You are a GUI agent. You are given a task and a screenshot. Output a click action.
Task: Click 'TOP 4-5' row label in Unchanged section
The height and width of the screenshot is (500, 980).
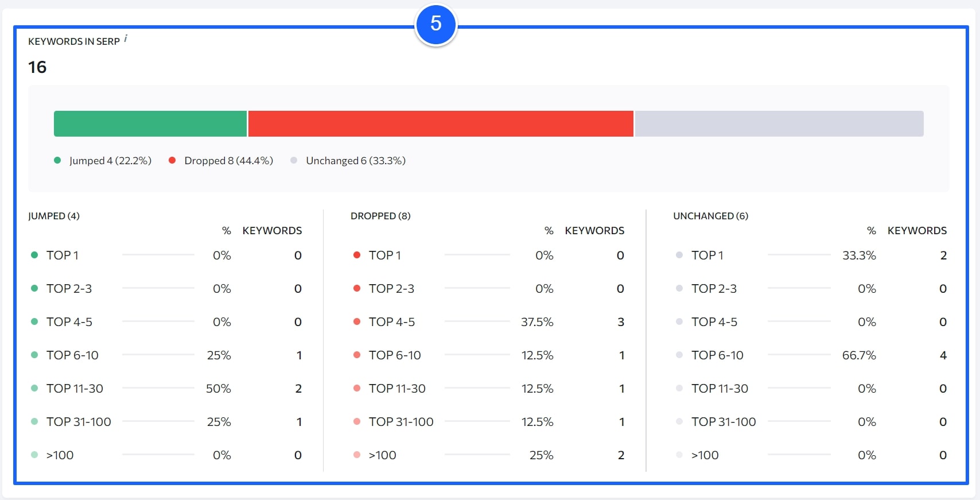tap(714, 322)
